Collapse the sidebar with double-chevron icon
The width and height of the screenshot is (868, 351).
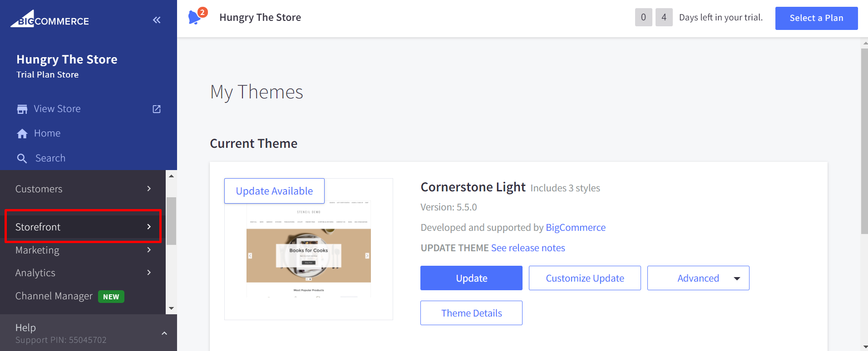157,20
